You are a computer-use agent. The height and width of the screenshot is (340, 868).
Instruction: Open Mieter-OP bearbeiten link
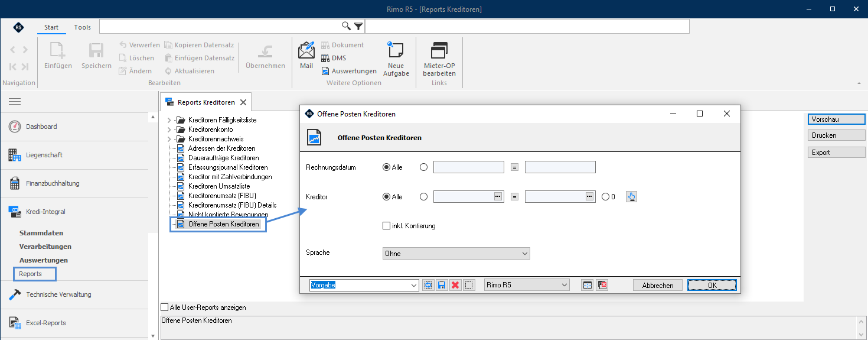(x=439, y=58)
